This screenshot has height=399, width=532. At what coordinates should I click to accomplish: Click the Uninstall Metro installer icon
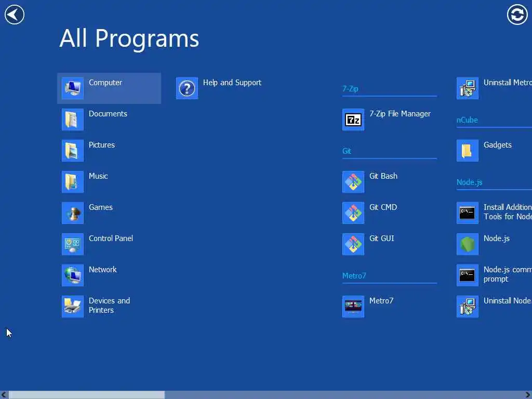[468, 88]
